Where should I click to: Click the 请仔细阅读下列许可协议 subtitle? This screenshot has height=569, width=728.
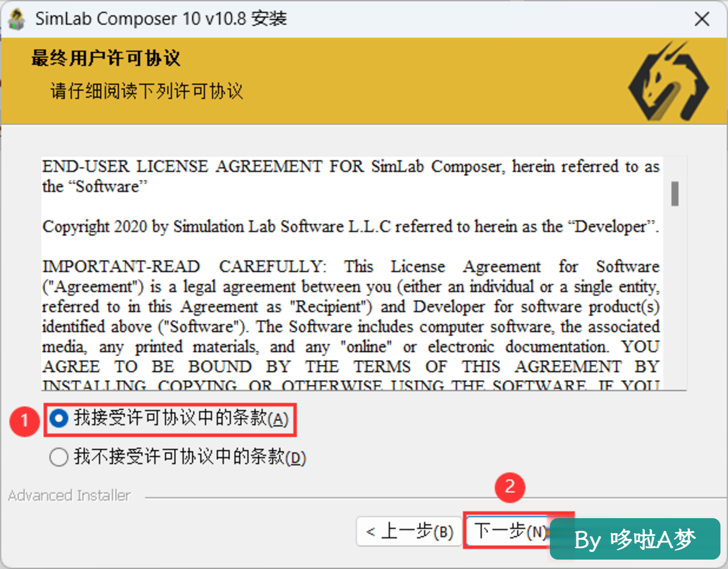(x=147, y=91)
